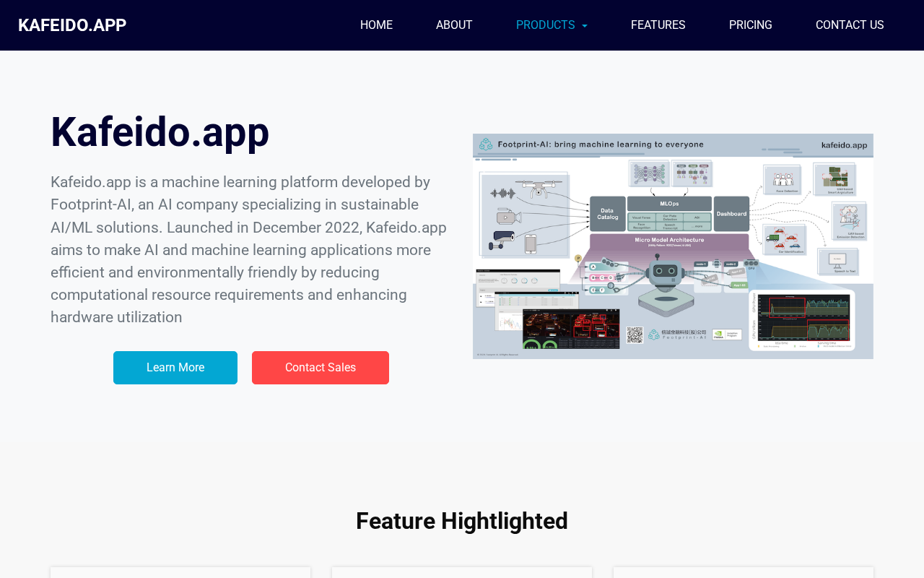This screenshot has height=578, width=924.
Task: Click the KAFEIDO.APP site logo
Action: point(72,25)
